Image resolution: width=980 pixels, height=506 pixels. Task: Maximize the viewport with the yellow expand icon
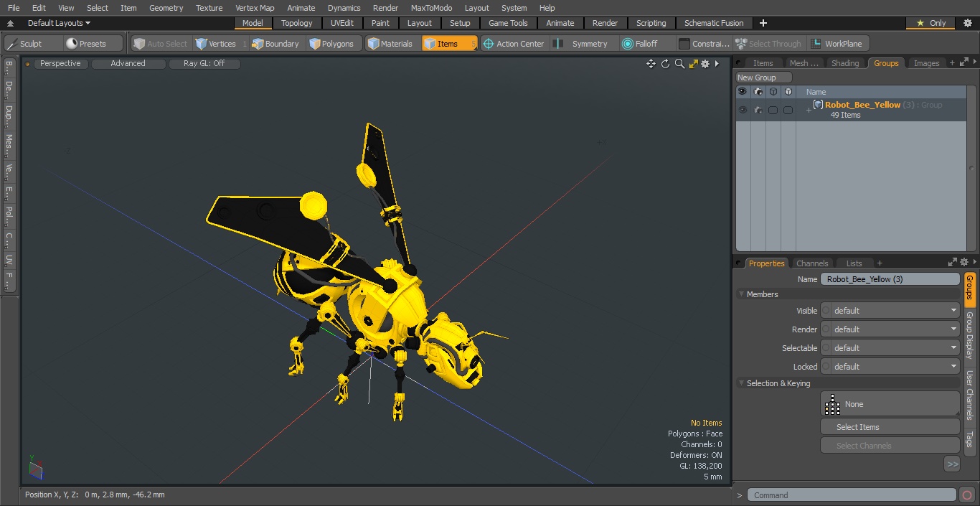pos(693,64)
